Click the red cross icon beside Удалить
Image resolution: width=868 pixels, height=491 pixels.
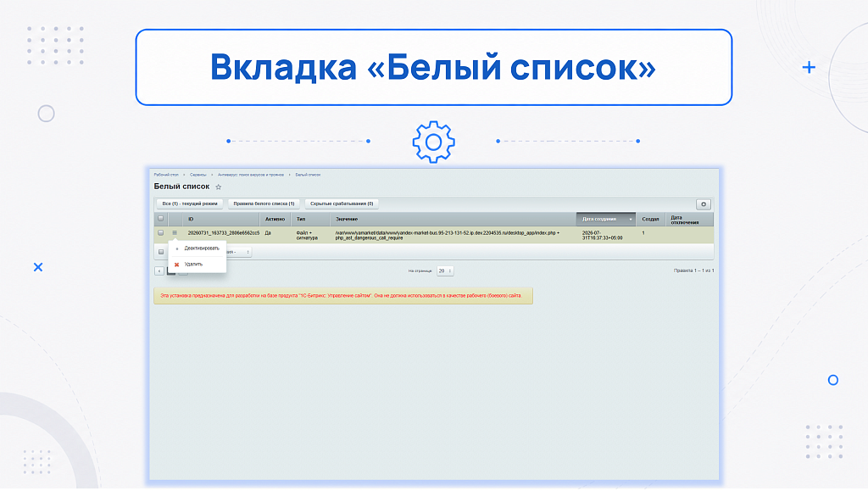coord(176,265)
